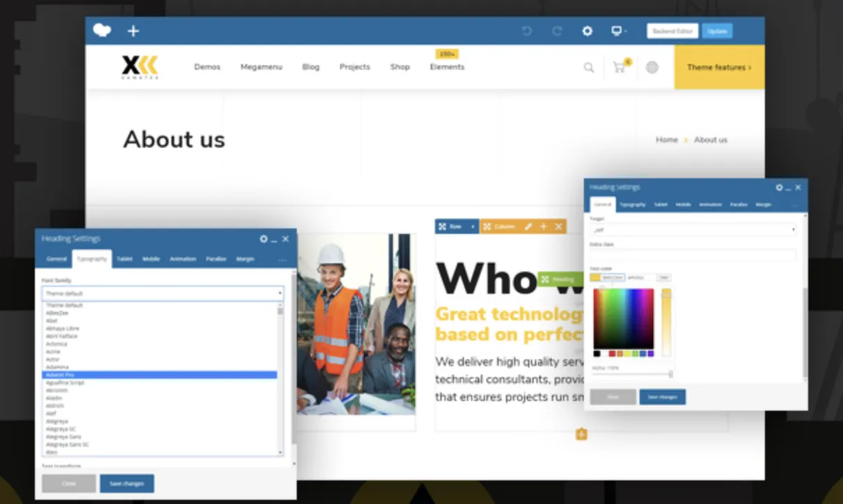This screenshot has width=843, height=504.
Task: Edit column with the pencil icon
Action: pos(528,227)
